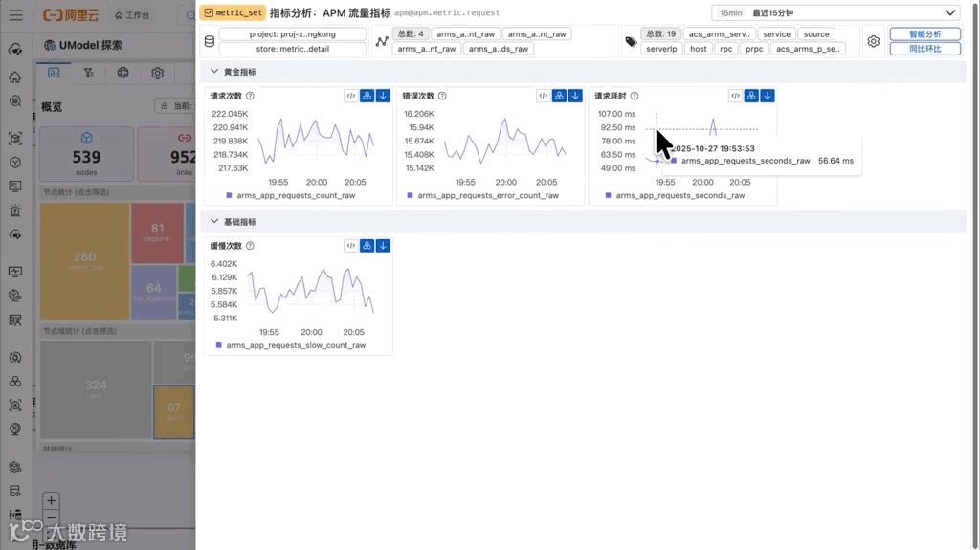Click cluster analysis icon on 错误次数 chart
The height and width of the screenshot is (550, 980).
pyautogui.click(x=559, y=96)
